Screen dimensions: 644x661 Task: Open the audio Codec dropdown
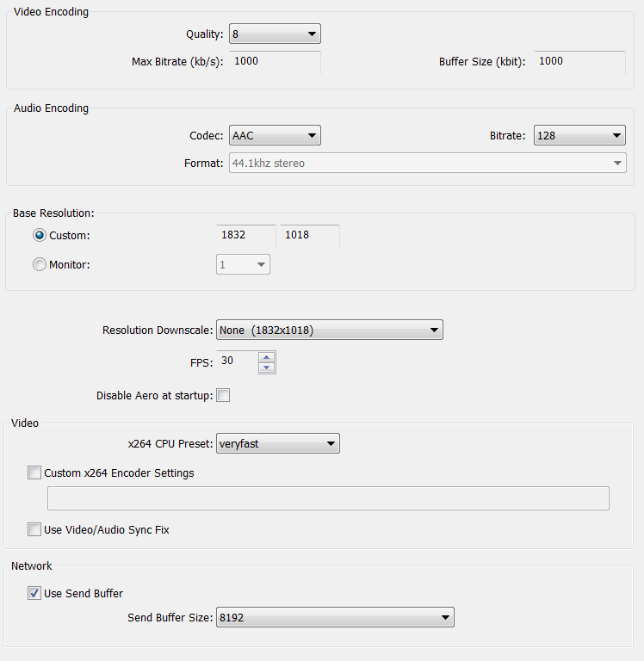click(275, 135)
